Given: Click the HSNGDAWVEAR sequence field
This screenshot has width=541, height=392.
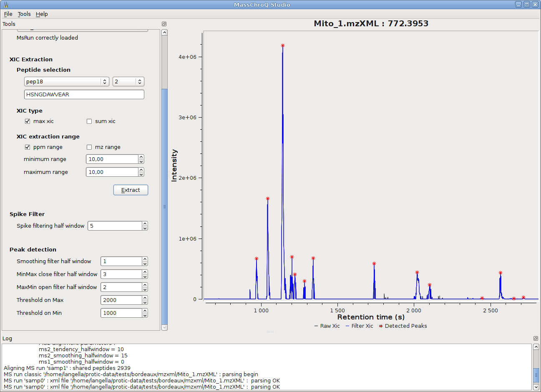Looking at the screenshot, I should click(84, 95).
